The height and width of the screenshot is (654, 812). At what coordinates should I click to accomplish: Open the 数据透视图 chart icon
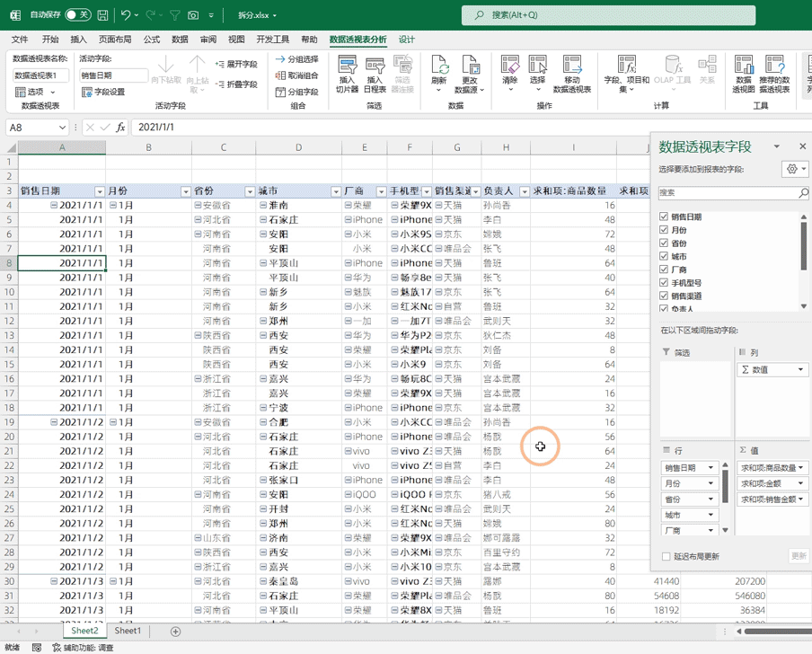tap(744, 66)
